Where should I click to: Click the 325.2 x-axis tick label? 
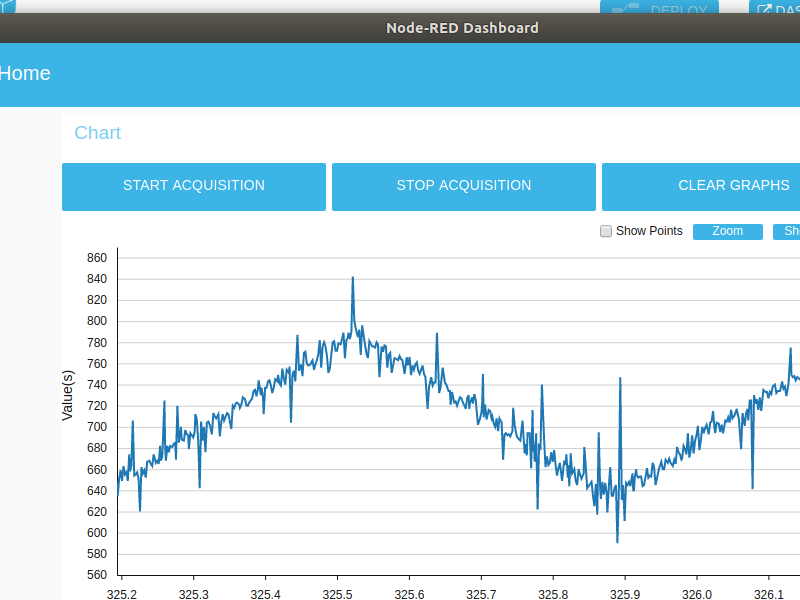[122, 594]
